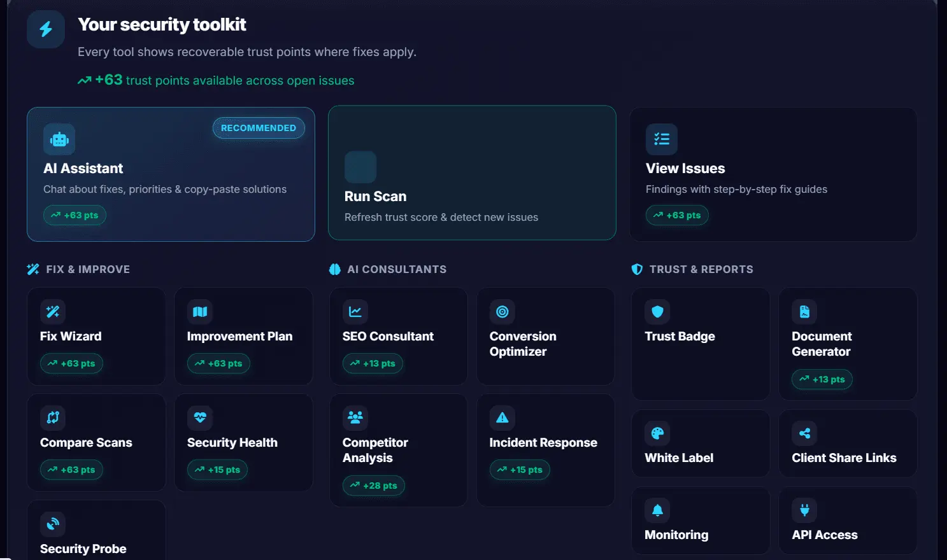This screenshot has width=947, height=560.
Task: Open the AI Assistant robot icon
Action: pyautogui.click(x=59, y=139)
